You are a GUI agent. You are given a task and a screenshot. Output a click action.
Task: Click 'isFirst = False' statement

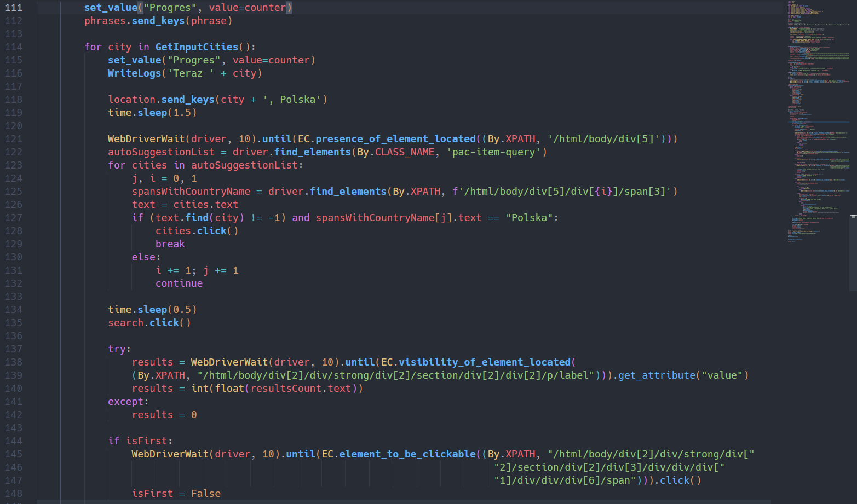click(x=176, y=494)
